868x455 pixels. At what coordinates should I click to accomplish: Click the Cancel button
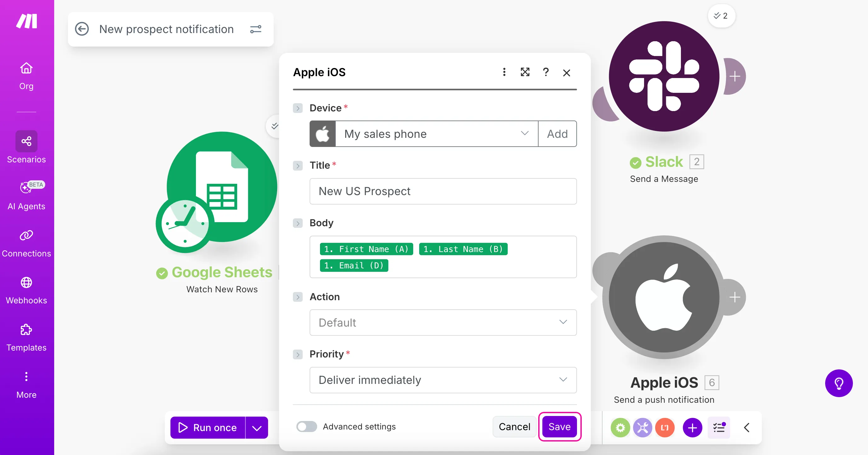tap(514, 427)
